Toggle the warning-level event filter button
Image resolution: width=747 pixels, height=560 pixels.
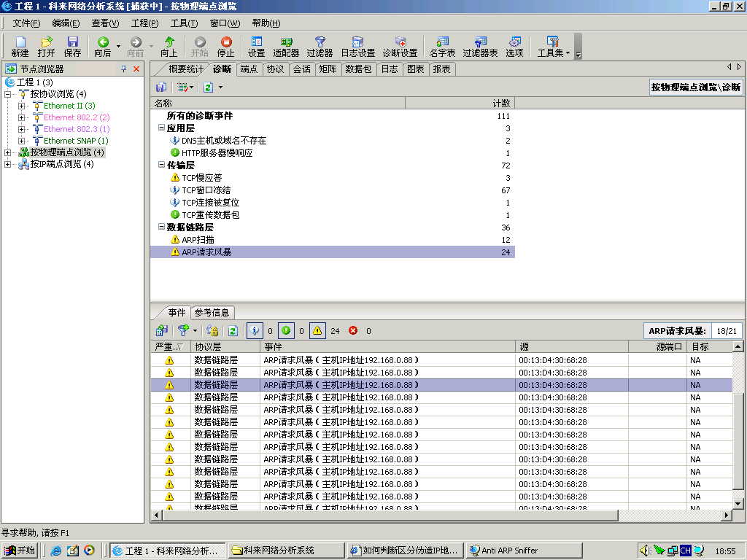pos(317,330)
